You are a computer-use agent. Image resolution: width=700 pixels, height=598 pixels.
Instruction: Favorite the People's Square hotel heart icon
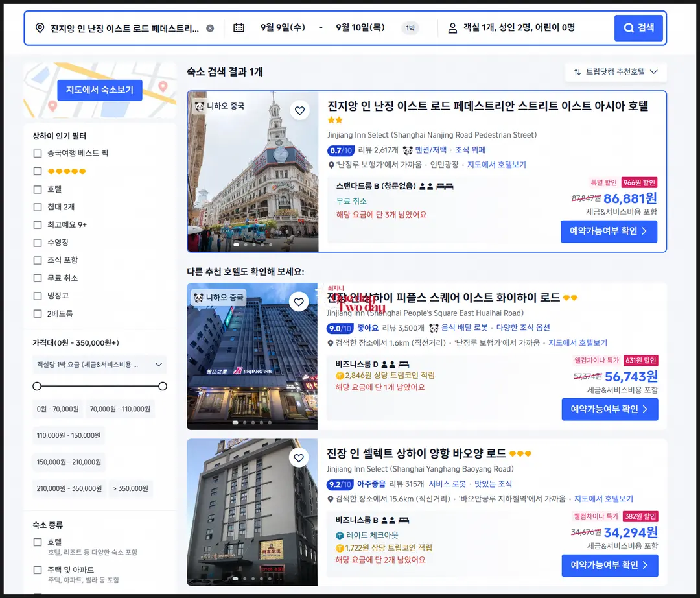coord(299,302)
